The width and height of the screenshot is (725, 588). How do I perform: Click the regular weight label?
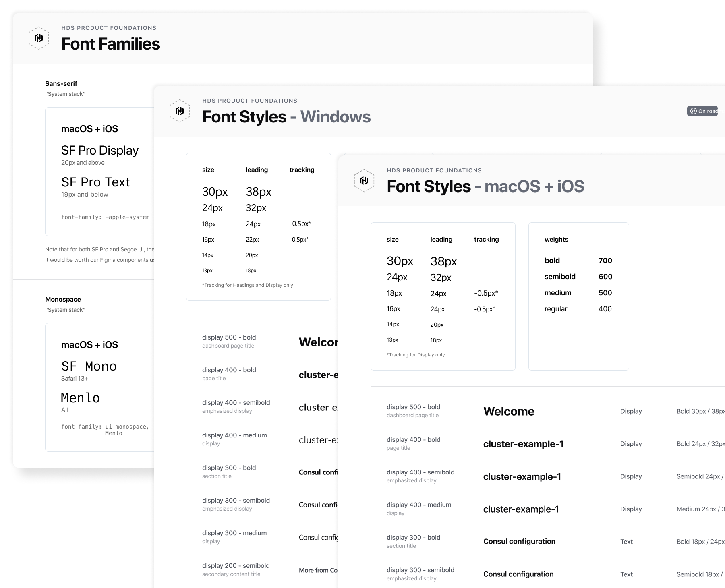click(x=556, y=309)
